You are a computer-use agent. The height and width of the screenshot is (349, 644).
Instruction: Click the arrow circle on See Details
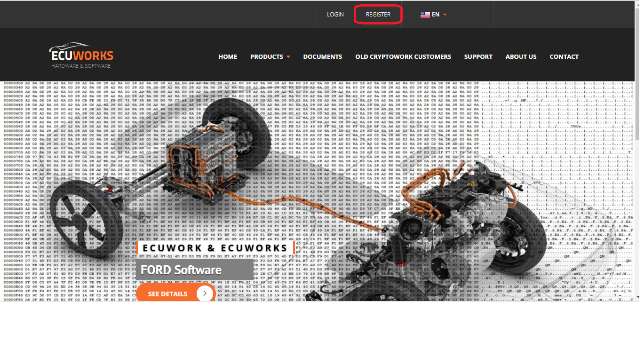click(x=205, y=293)
